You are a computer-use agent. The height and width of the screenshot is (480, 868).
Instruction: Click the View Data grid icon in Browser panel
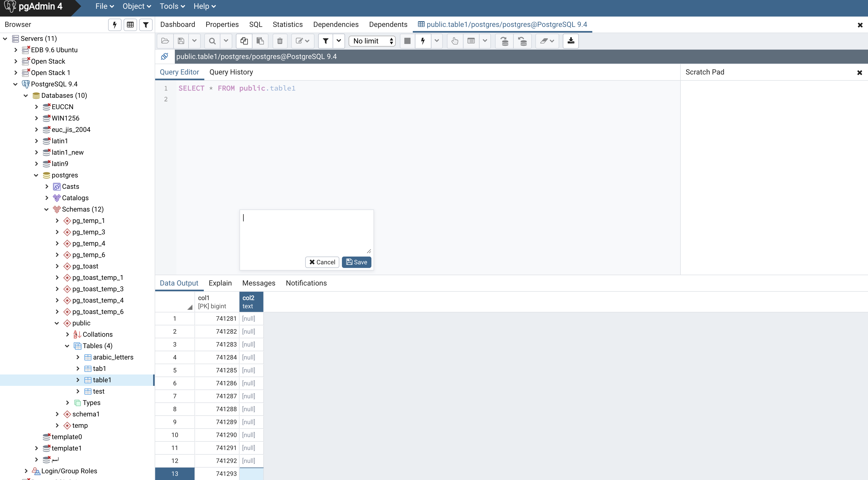(130, 25)
